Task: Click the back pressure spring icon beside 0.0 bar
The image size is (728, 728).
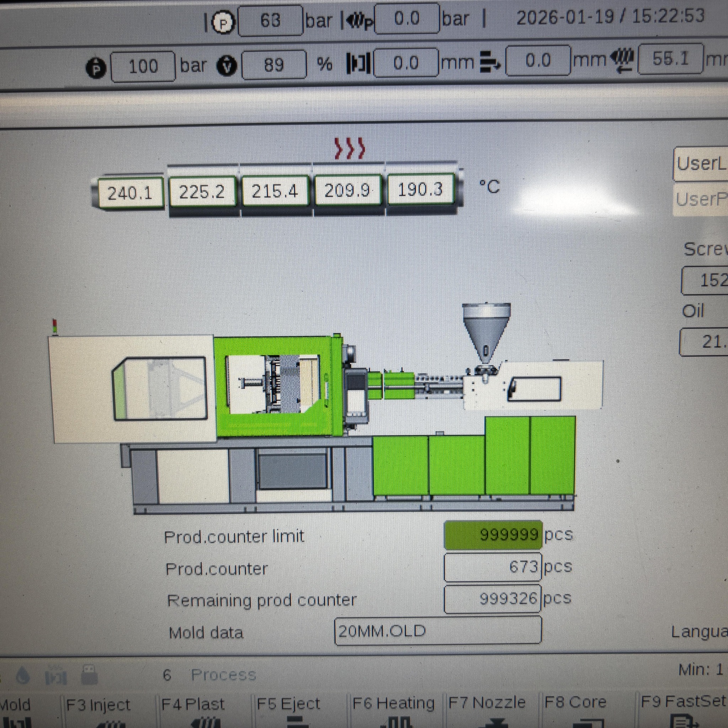Action: tap(360, 22)
